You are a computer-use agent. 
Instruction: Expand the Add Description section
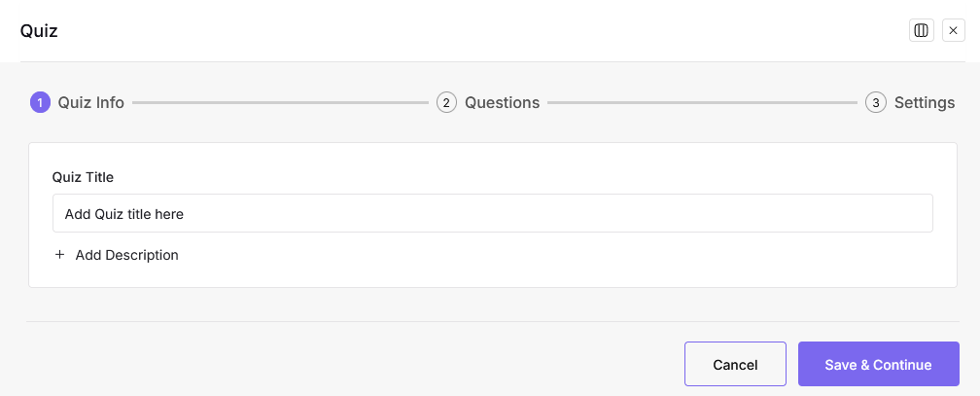click(126, 255)
